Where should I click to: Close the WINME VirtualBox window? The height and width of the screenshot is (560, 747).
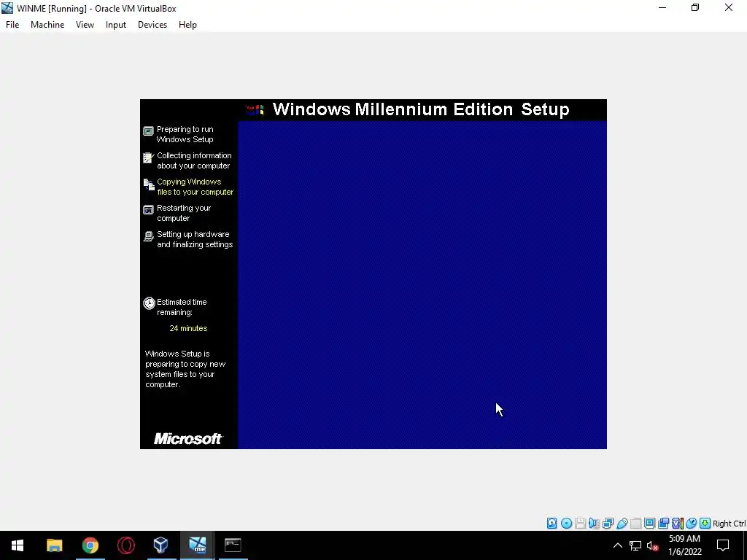(x=729, y=8)
